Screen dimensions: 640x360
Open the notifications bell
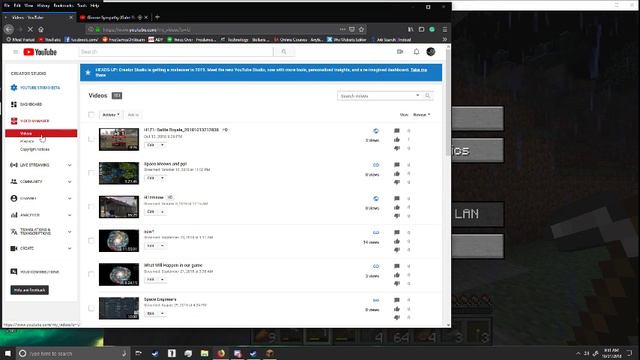[x=416, y=52]
